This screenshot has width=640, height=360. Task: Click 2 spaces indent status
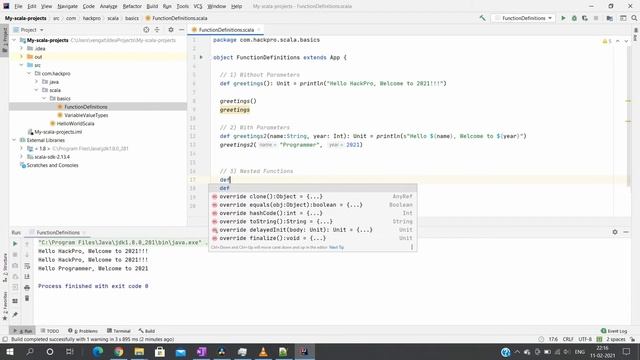tap(616, 339)
